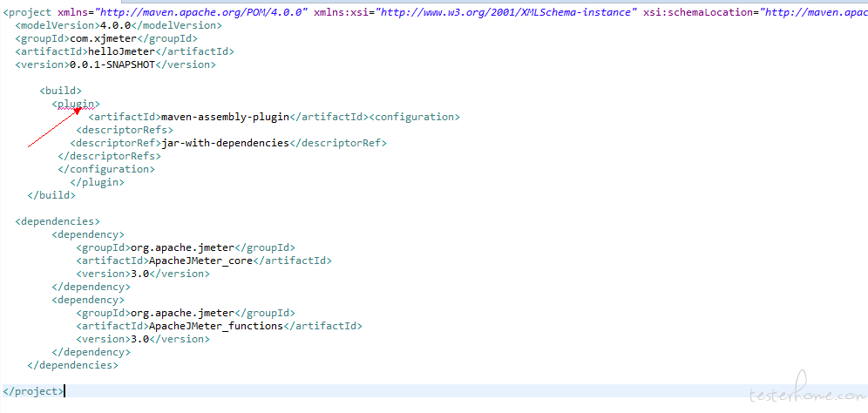
Task: Click the ApacheJMeter_core artifactId value
Action: (x=201, y=261)
